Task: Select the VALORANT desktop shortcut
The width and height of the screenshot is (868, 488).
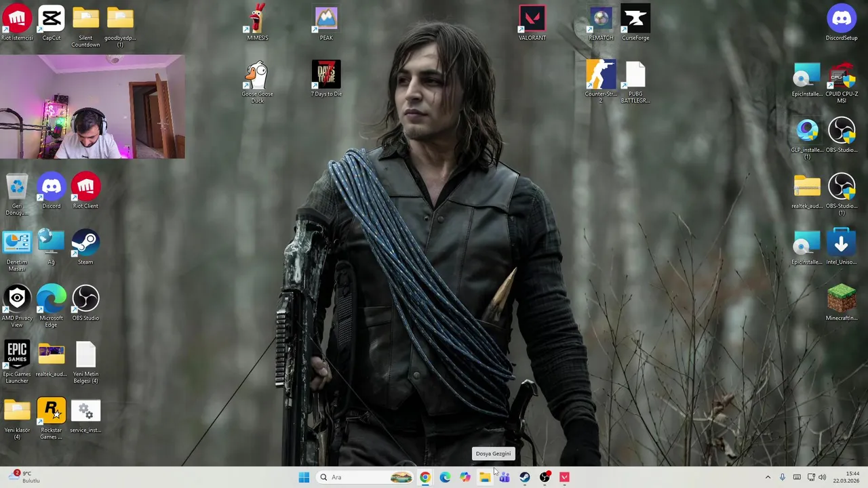Action: 532,23
